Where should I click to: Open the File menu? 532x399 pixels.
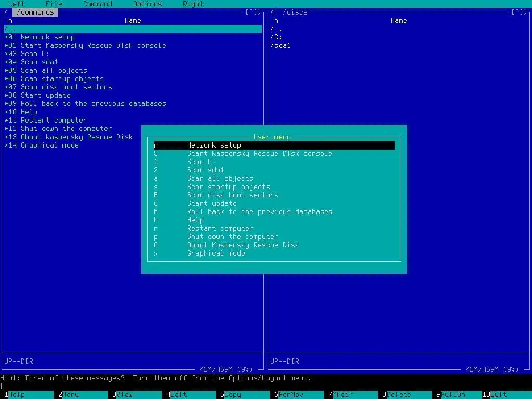(54, 4)
